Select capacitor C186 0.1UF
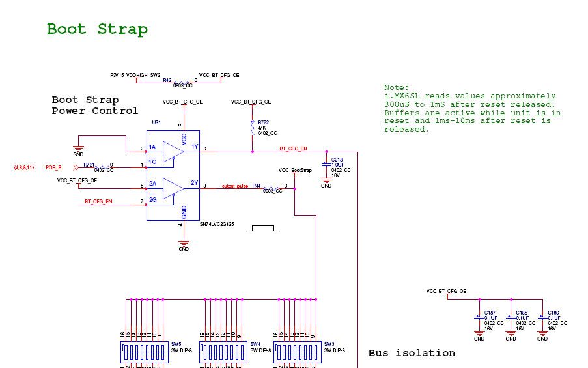588x368 pixels. (542, 317)
